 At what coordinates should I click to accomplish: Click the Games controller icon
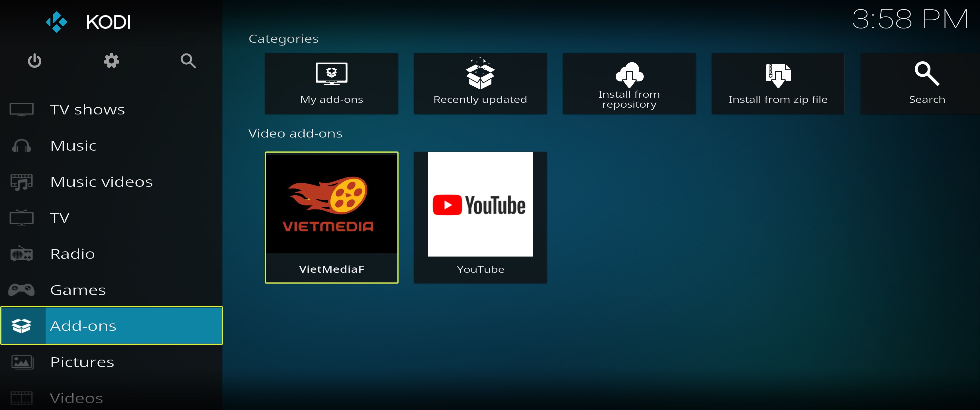(22, 290)
